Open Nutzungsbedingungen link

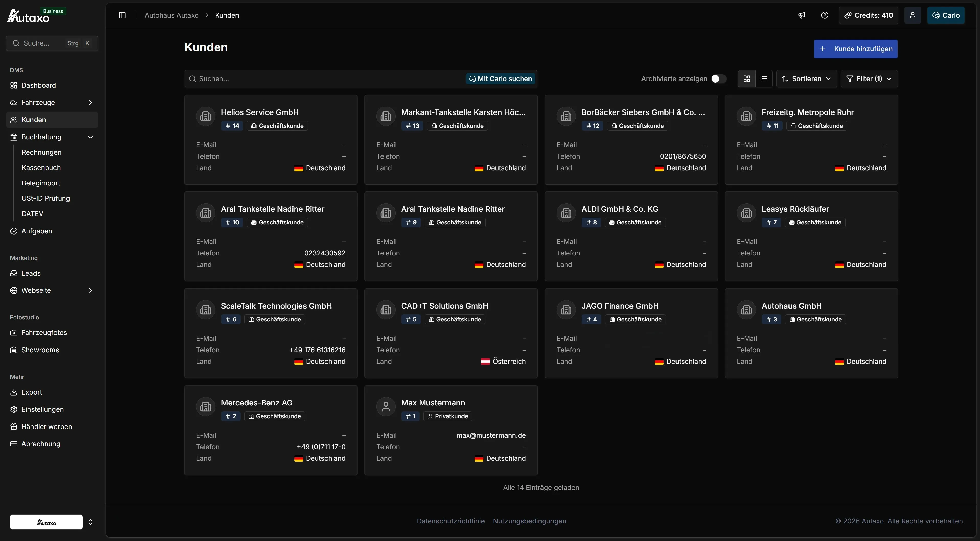[x=529, y=521]
